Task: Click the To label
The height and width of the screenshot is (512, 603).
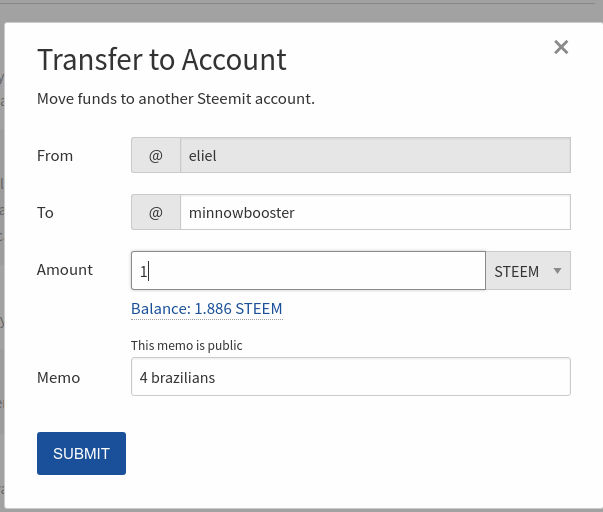Action: click(x=45, y=213)
